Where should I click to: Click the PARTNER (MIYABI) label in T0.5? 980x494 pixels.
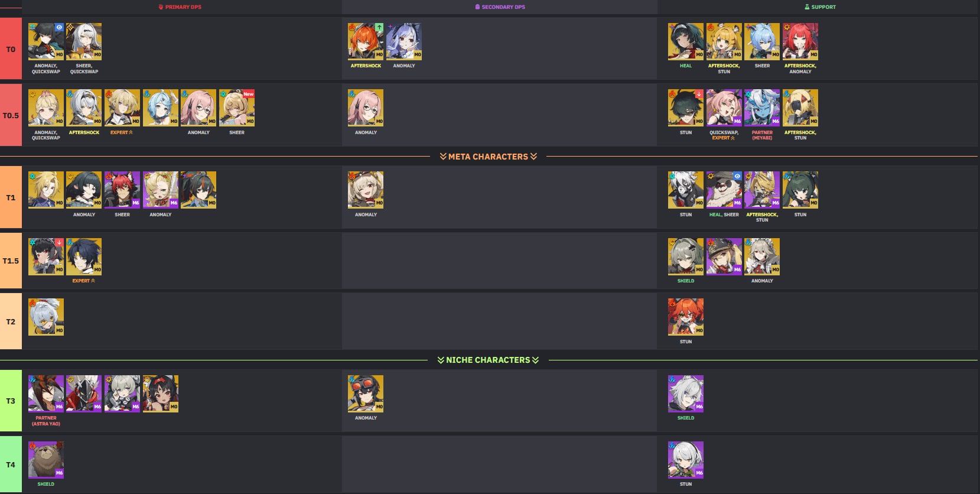click(x=762, y=135)
